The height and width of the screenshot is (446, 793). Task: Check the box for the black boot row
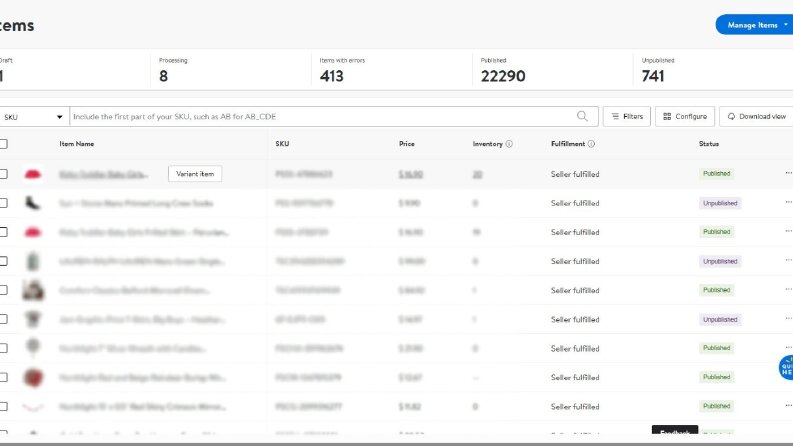(3, 203)
